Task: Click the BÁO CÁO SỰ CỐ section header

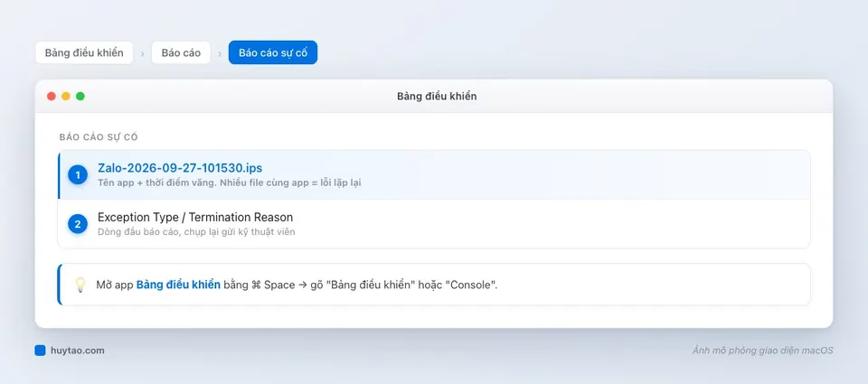Action: [x=99, y=137]
